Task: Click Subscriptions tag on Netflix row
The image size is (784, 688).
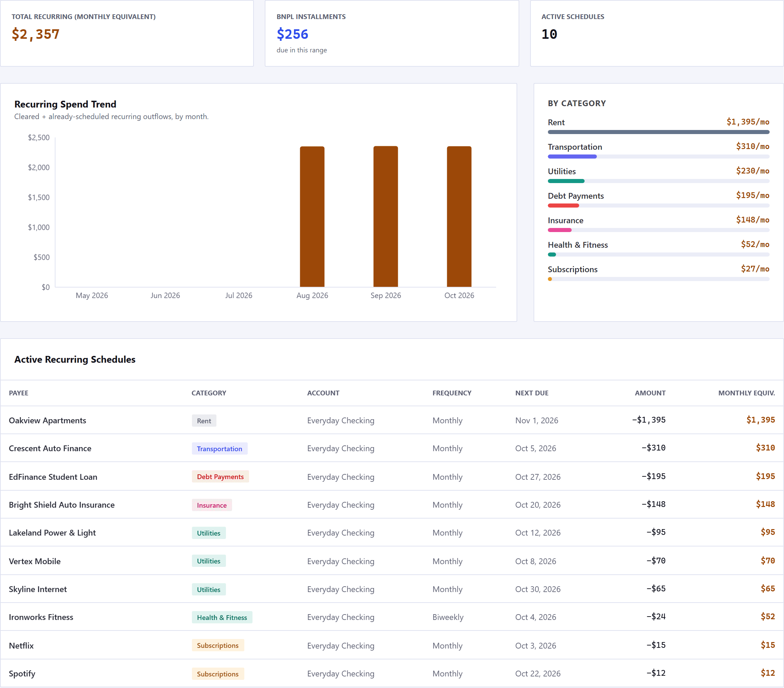Action: coord(217,645)
